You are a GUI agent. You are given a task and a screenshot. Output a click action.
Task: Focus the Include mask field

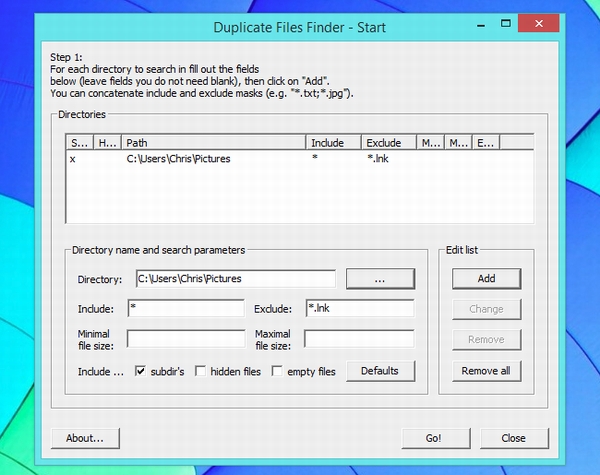pyautogui.click(x=186, y=309)
